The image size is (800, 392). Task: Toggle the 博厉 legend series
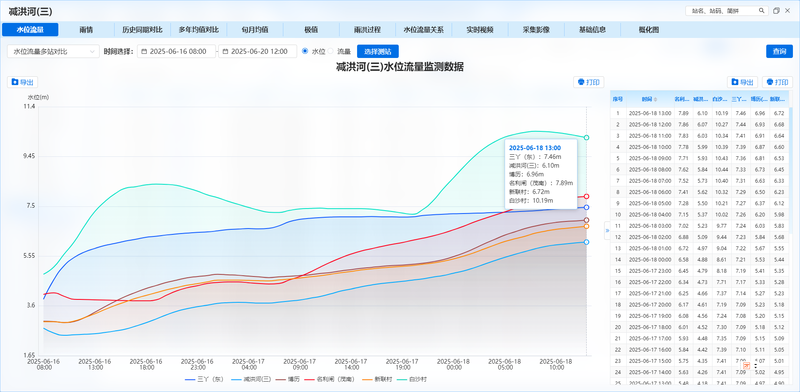(x=289, y=380)
